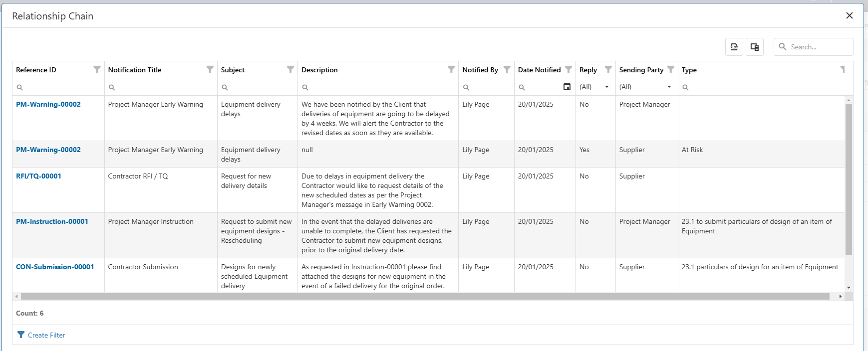868x351 pixels.
Task: Open the calendar picker for Date Notified
Action: click(567, 87)
